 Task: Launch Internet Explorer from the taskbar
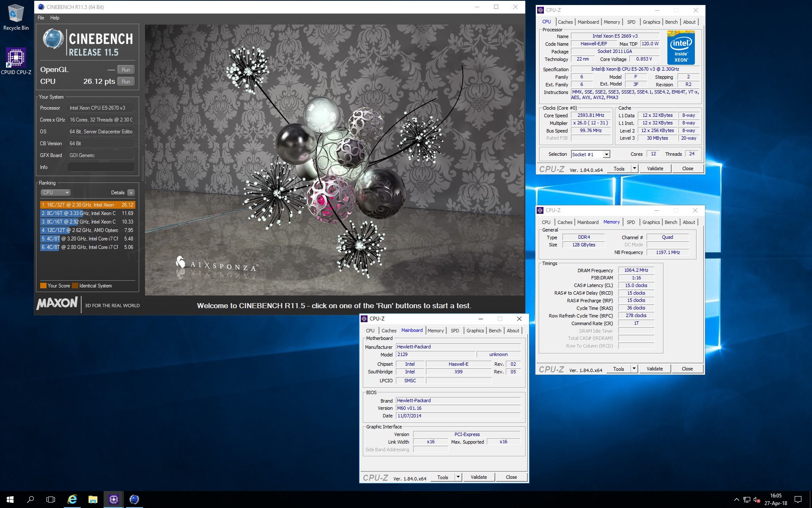(x=72, y=500)
